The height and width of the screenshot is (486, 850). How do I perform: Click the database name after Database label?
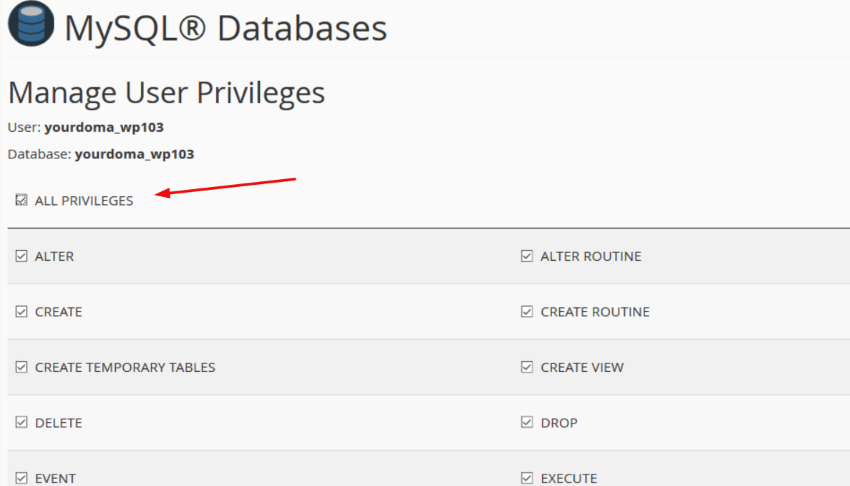pyautogui.click(x=134, y=155)
